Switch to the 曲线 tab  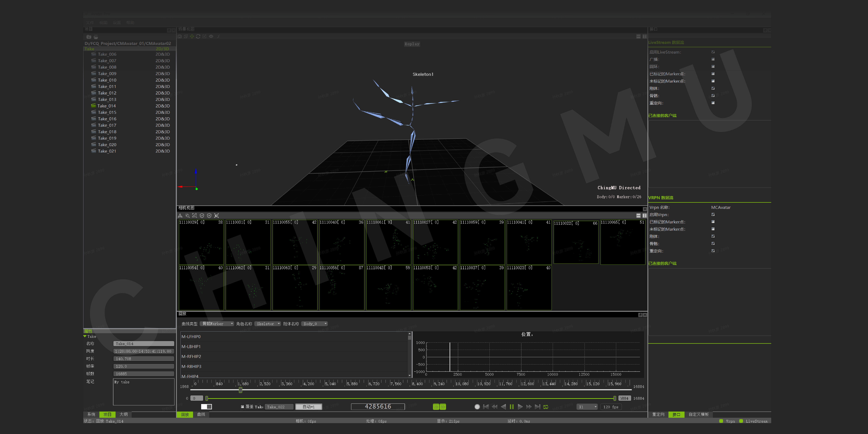(x=201, y=414)
